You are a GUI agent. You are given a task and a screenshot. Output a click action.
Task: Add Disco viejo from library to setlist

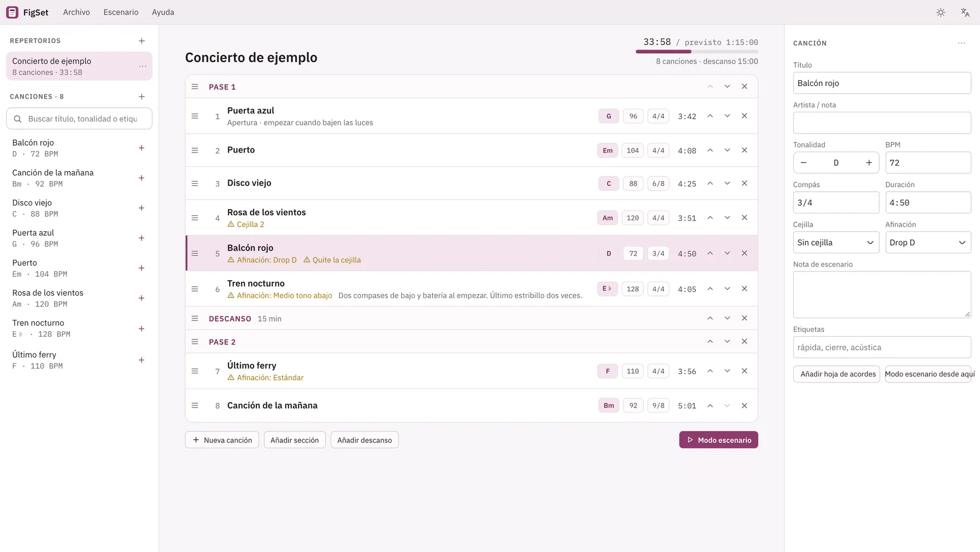142,208
